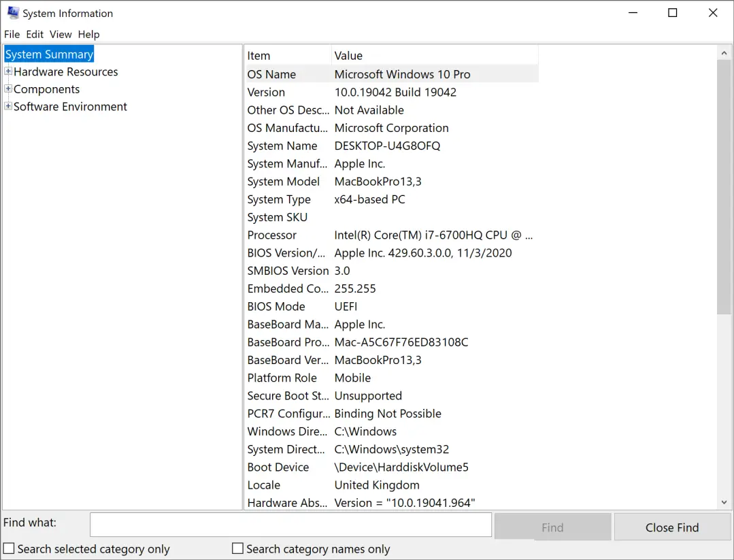Select the OS Name row
Viewport: 734px width, 560px height.
[392, 74]
